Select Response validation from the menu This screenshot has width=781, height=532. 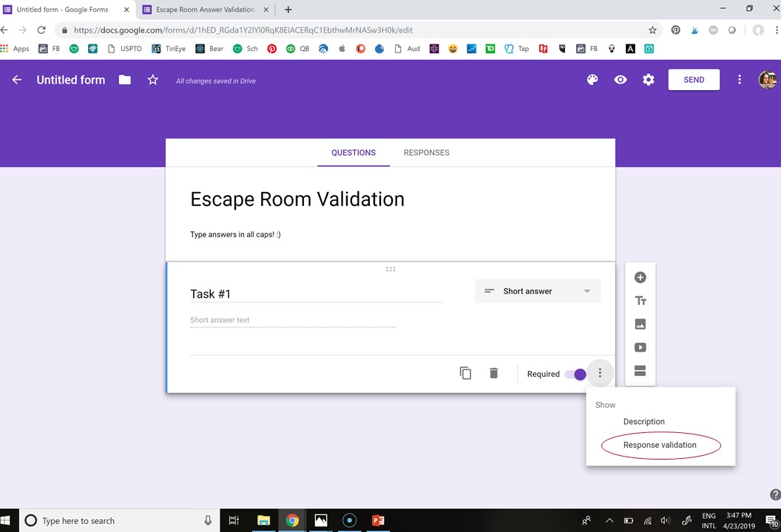tap(660, 445)
